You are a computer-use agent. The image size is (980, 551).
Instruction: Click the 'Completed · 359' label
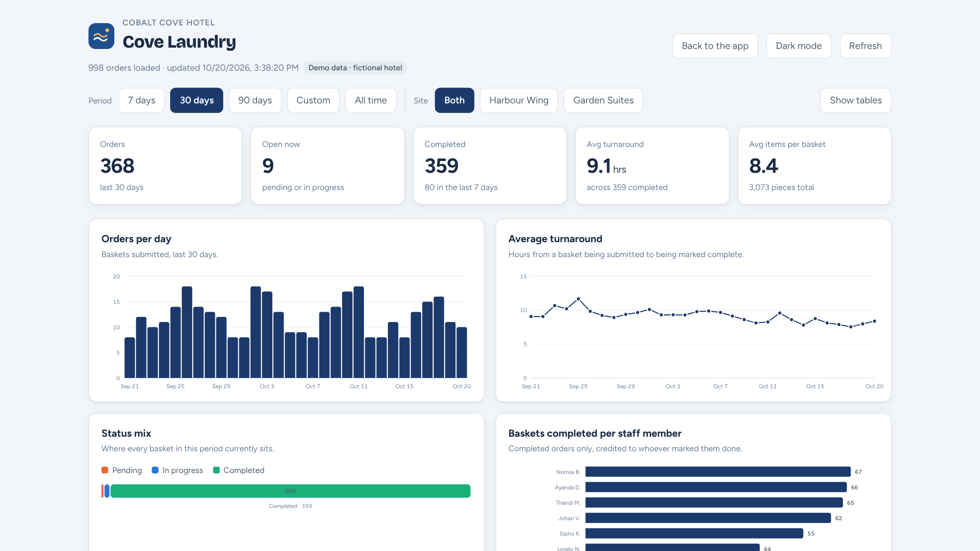pos(290,506)
